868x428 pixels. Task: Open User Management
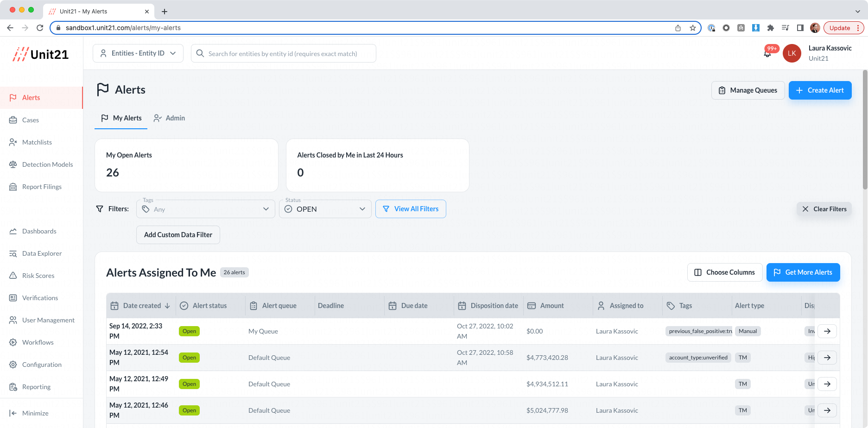click(41, 320)
